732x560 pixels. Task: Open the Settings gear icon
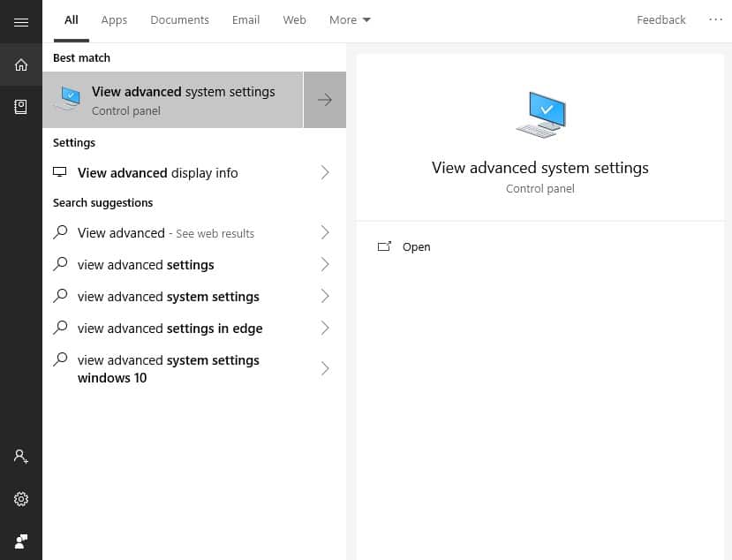point(21,499)
